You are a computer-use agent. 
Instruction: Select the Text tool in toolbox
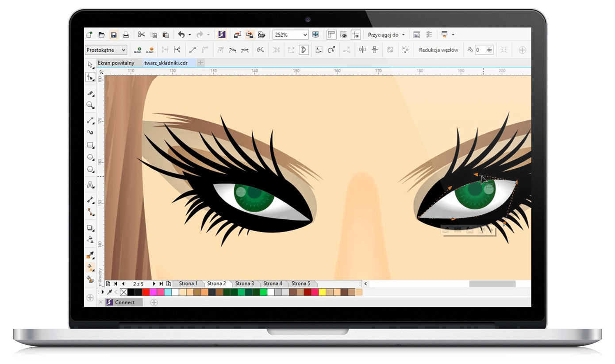click(90, 184)
